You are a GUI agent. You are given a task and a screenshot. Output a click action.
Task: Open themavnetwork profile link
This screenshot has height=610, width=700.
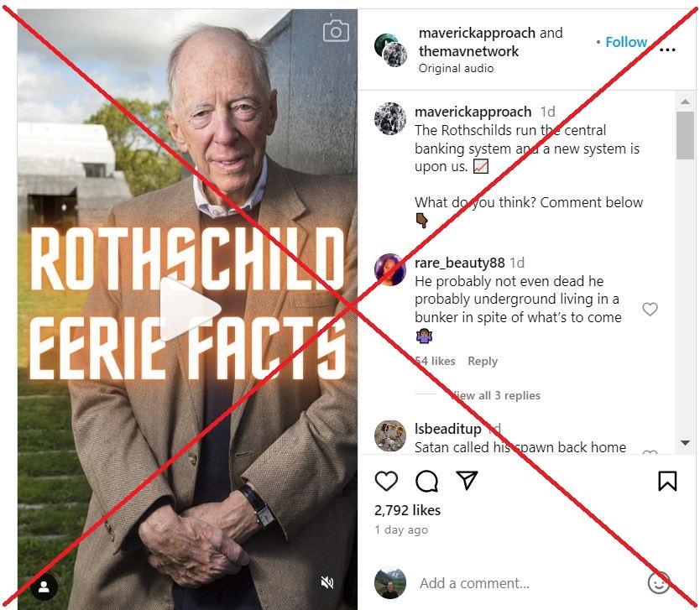468,51
